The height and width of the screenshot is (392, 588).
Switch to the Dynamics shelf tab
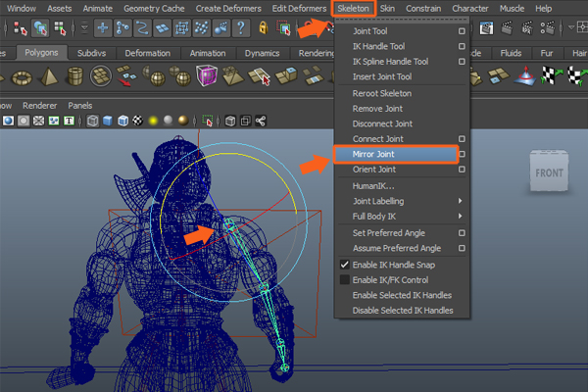[x=262, y=52]
